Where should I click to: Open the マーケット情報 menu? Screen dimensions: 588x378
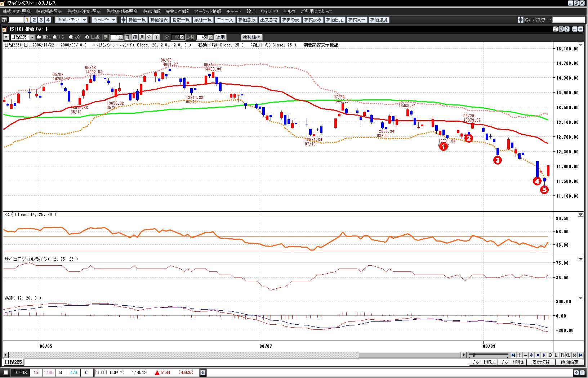coord(207,12)
